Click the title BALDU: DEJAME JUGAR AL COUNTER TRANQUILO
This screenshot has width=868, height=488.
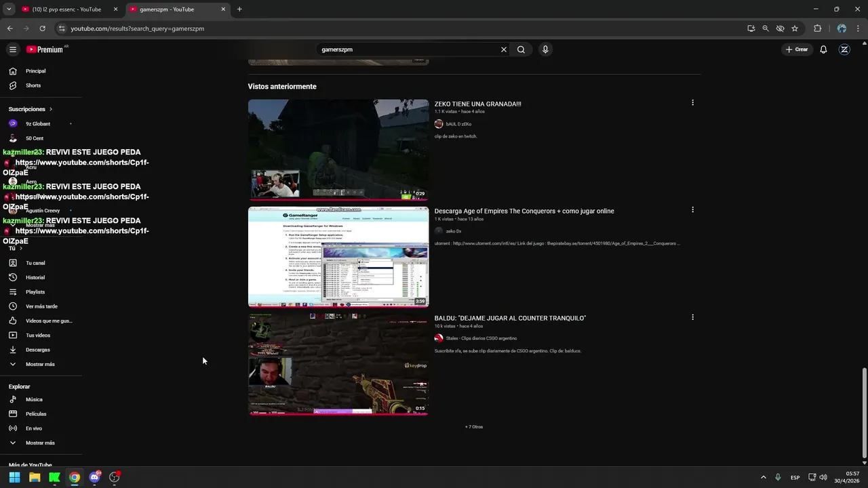510,318
